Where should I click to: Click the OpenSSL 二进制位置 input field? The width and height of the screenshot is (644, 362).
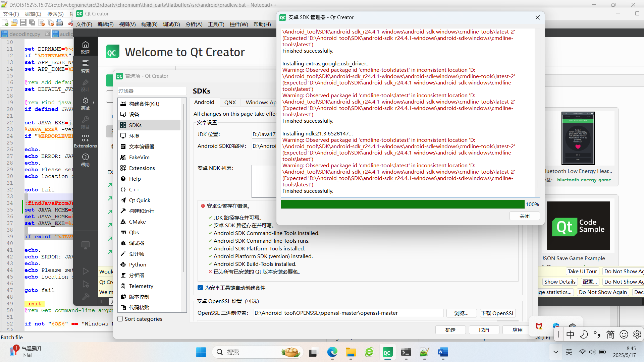coord(348,313)
